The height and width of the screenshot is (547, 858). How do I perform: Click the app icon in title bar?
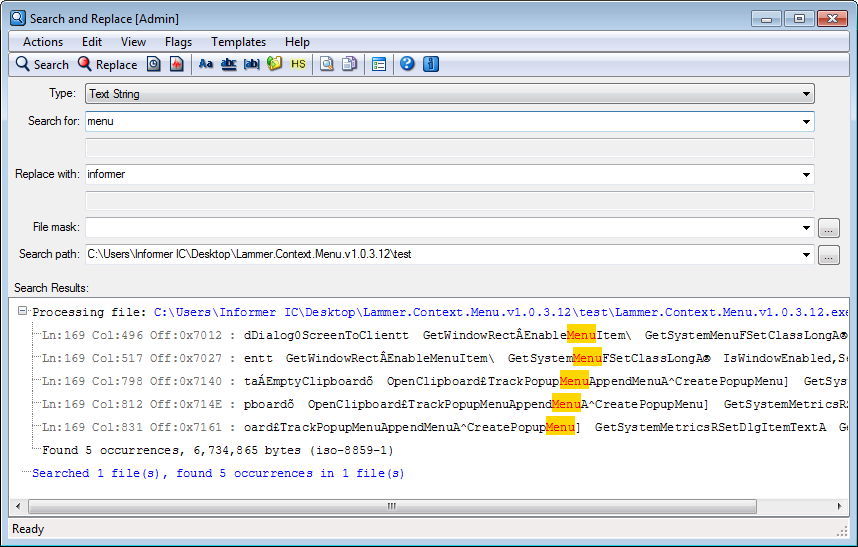[18, 18]
